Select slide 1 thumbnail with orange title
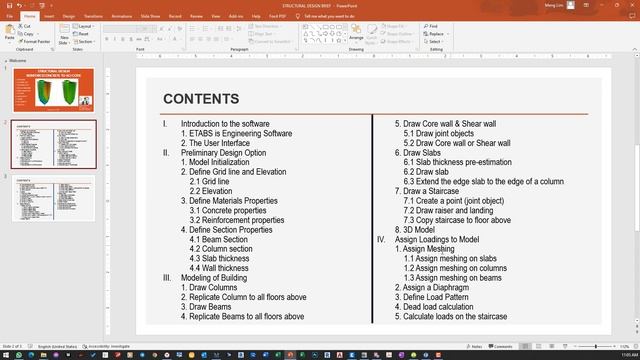The image size is (640, 360). [x=53, y=90]
